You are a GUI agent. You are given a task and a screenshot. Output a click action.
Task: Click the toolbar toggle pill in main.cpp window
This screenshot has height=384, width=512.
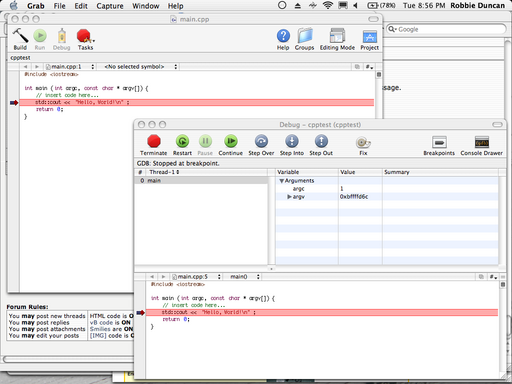pos(373,19)
